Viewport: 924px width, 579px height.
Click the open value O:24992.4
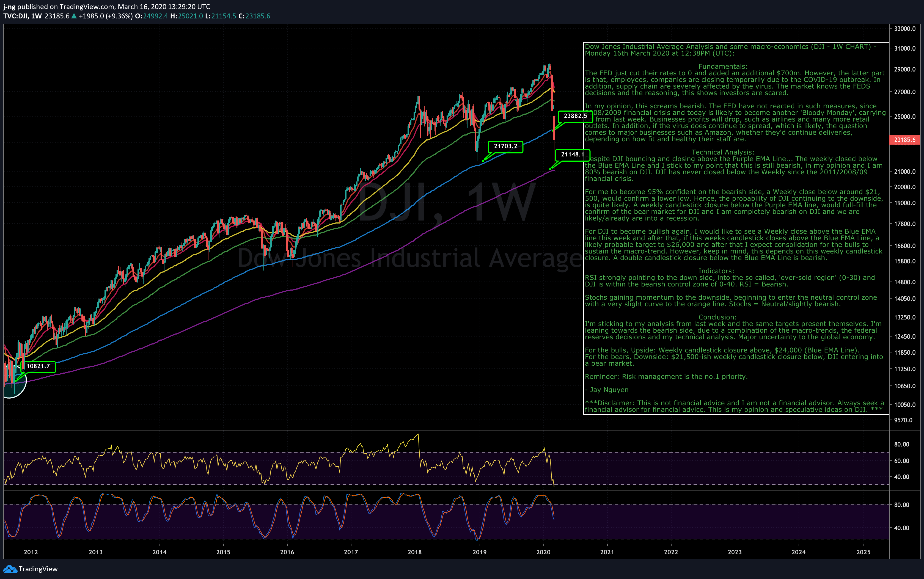[151, 16]
